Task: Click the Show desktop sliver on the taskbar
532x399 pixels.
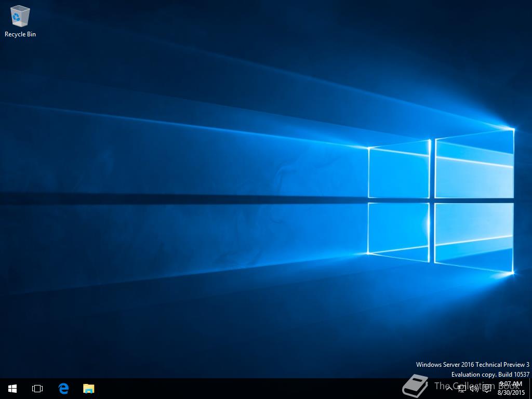Action: 530,389
